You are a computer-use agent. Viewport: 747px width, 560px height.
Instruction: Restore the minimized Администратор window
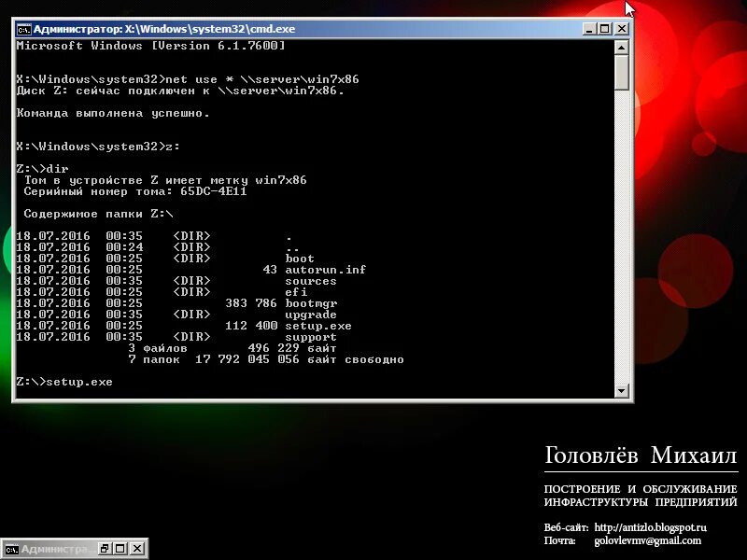[105, 549]
